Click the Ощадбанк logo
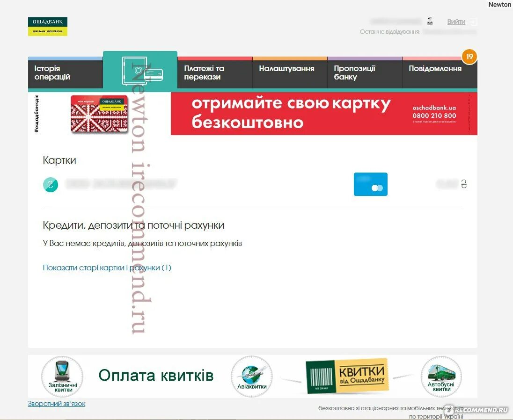 click(x=47, y=27)
